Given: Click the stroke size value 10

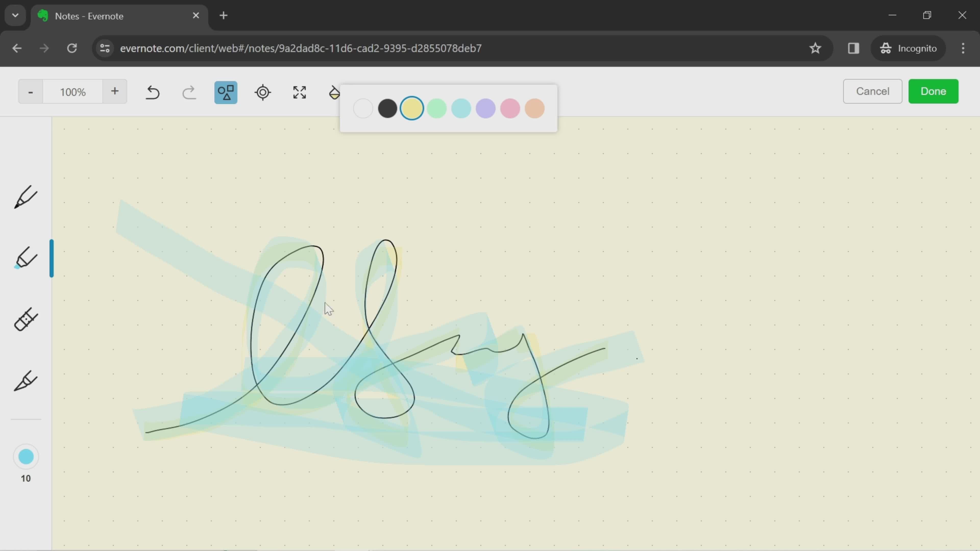Looking at the screenshot, I should pos(26,478).
